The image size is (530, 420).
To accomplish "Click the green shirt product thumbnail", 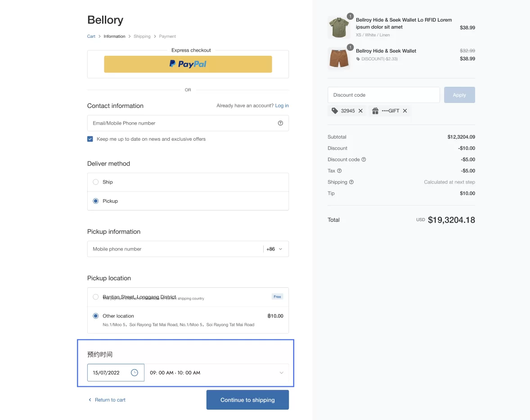I will tap(339, 27).
